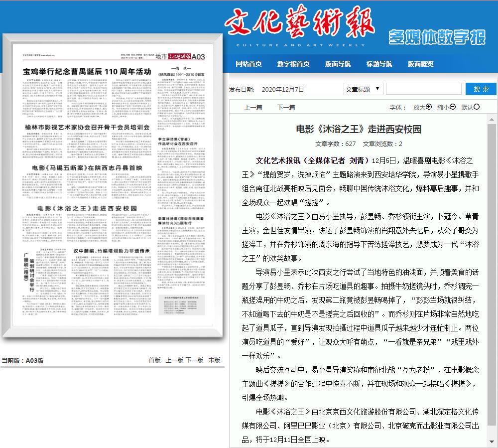The width and height of the screenshot is (498, 448).
Task: Jump to first page via 首版
Action: point(154,360)
